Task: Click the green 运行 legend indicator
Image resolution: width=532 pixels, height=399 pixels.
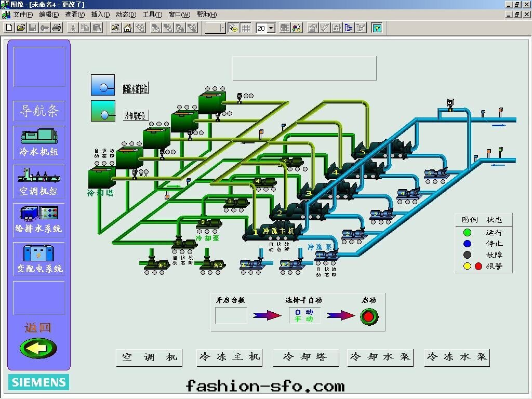Action: point(467,233)
